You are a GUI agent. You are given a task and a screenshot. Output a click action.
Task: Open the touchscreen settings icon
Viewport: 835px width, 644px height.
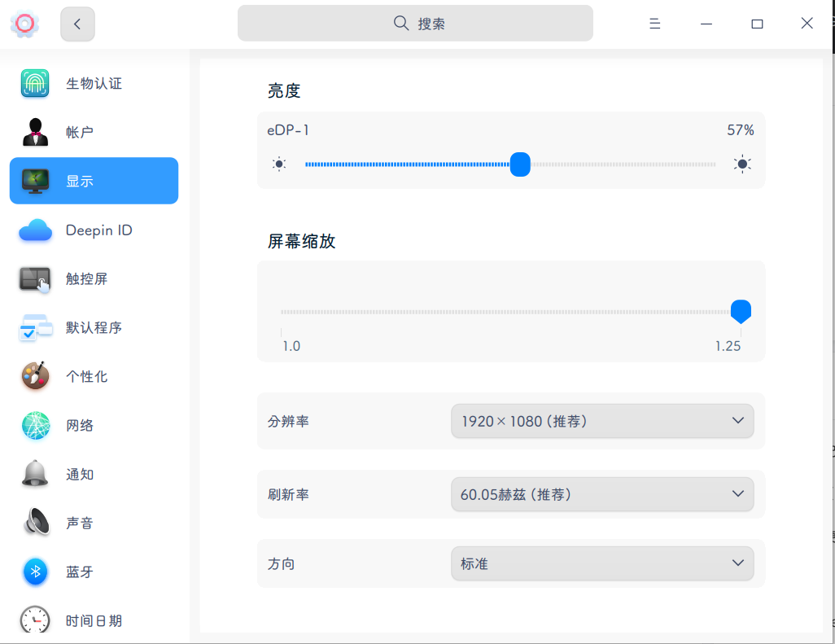click(x=35, y=279)
